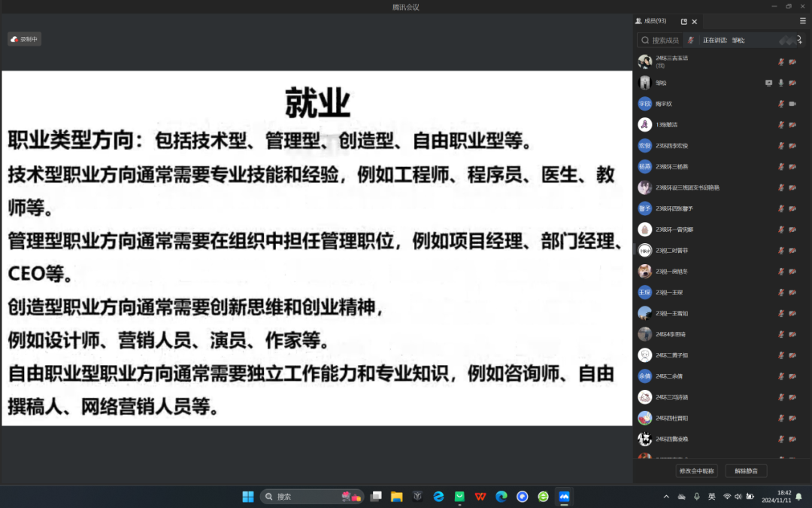Open the hamburger menu in members panel

pyautogui.click(x=802, y=21)
